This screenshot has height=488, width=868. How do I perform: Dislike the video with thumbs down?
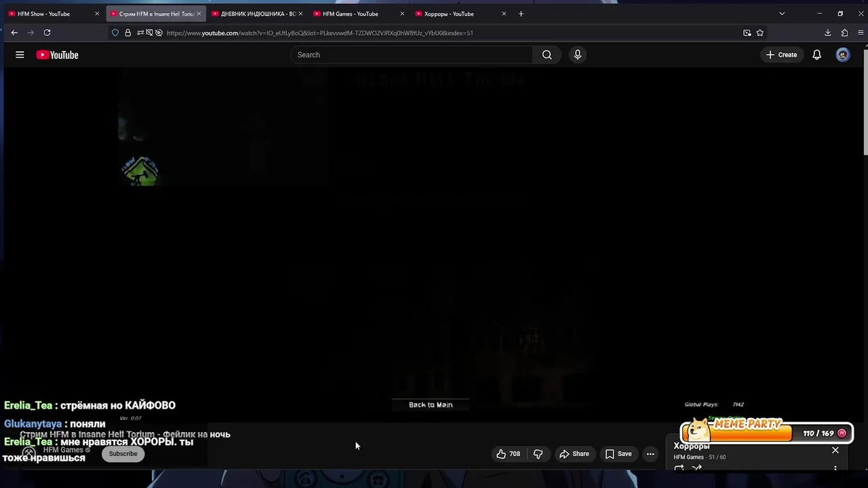[x=538, y=453]
